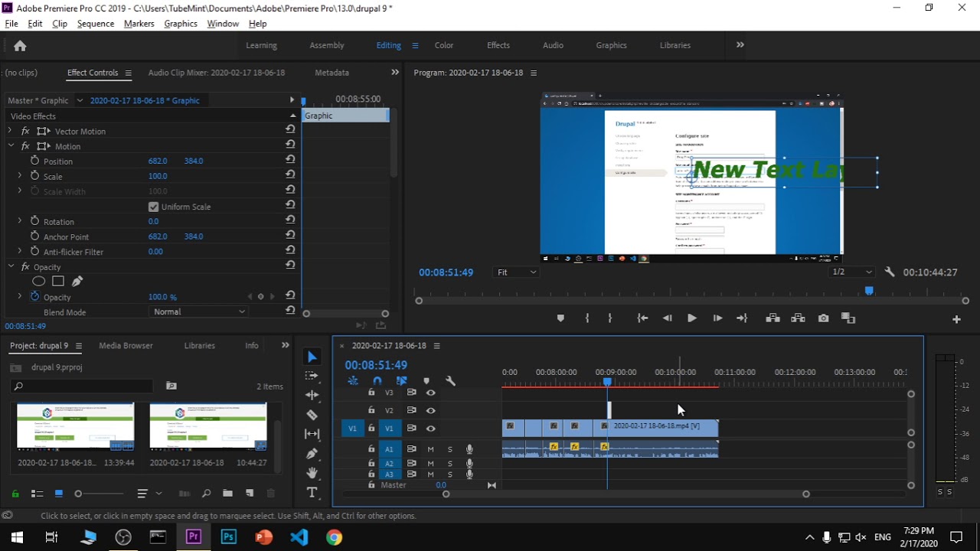Screen dimensions: 980x551
Task: Open the Sequence menu
Action: tap(96, 24)
